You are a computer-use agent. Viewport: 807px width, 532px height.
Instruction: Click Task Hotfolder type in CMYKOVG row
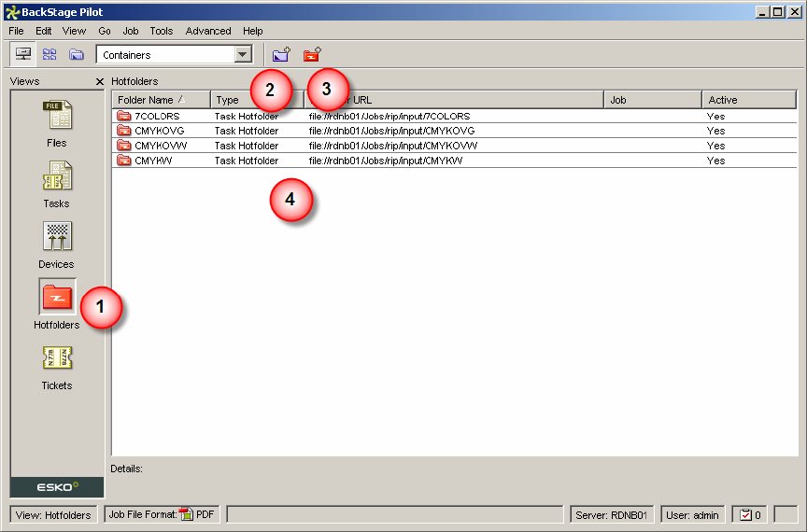[x=247, y=131]
